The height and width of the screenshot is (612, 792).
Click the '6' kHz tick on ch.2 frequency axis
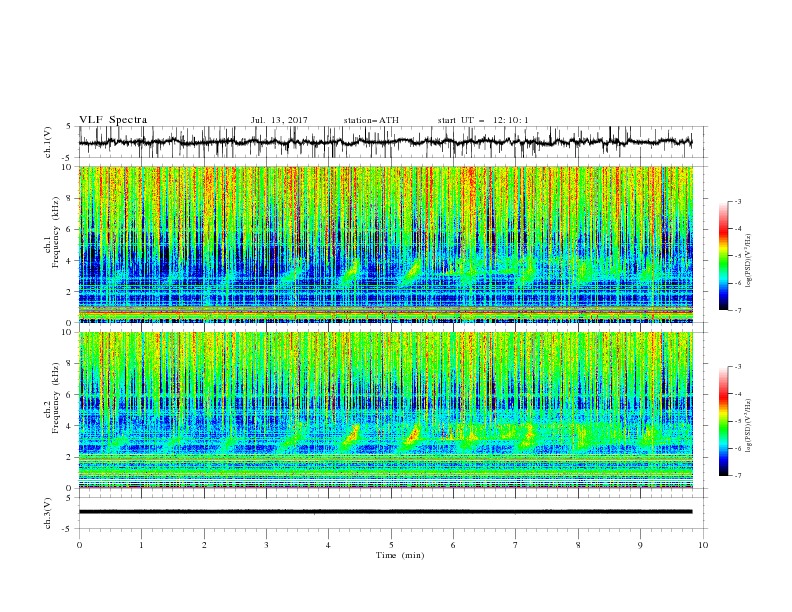pos(70,395)
